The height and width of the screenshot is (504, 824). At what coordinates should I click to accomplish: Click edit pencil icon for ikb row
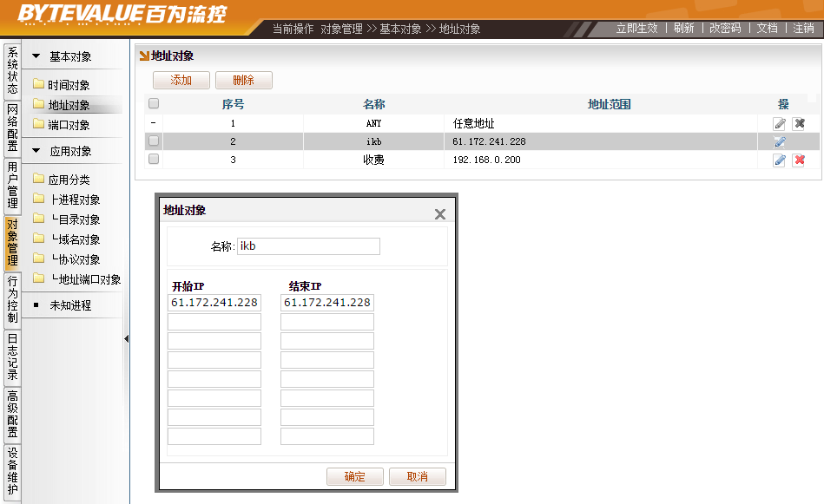[780, 141]
